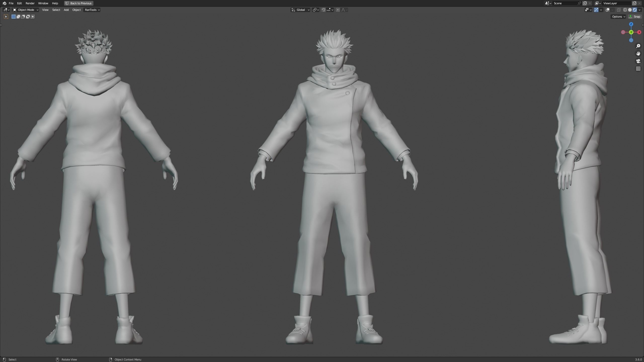Click the zoom view magnifier icon

[x=638, y=46]
